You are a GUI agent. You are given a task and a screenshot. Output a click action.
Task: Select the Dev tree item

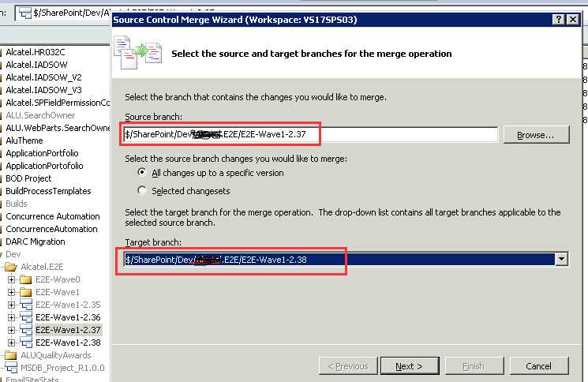(13, 254)
